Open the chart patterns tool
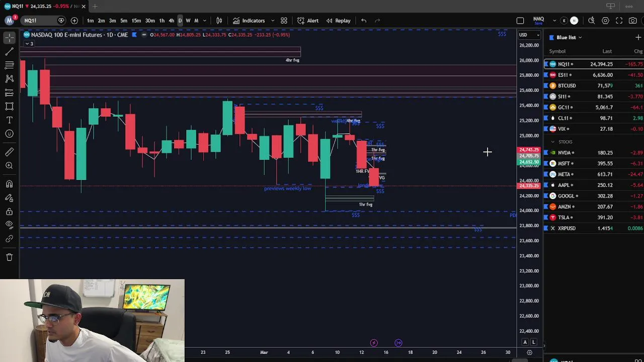 tap(9, 78)
